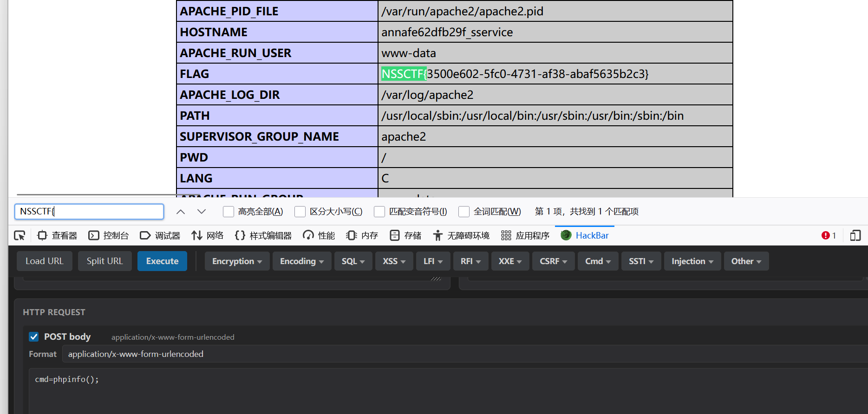This screenshot has height=414, width=868.
Task: Click the PATH value cell
Action: (555, 116)
